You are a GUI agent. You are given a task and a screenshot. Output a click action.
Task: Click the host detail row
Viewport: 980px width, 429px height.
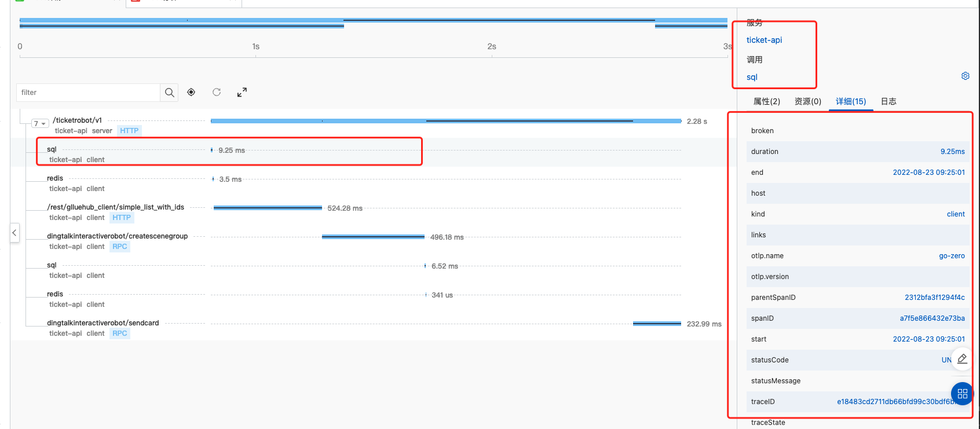point(858,193)
